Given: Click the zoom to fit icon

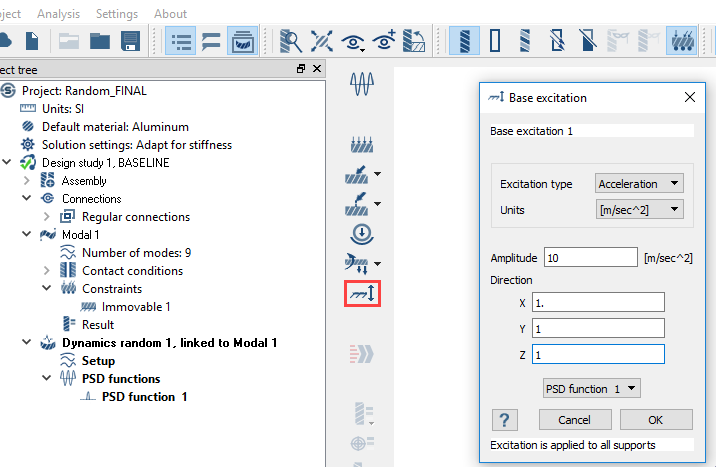Looking at the screenshot, I should [321, 41].
